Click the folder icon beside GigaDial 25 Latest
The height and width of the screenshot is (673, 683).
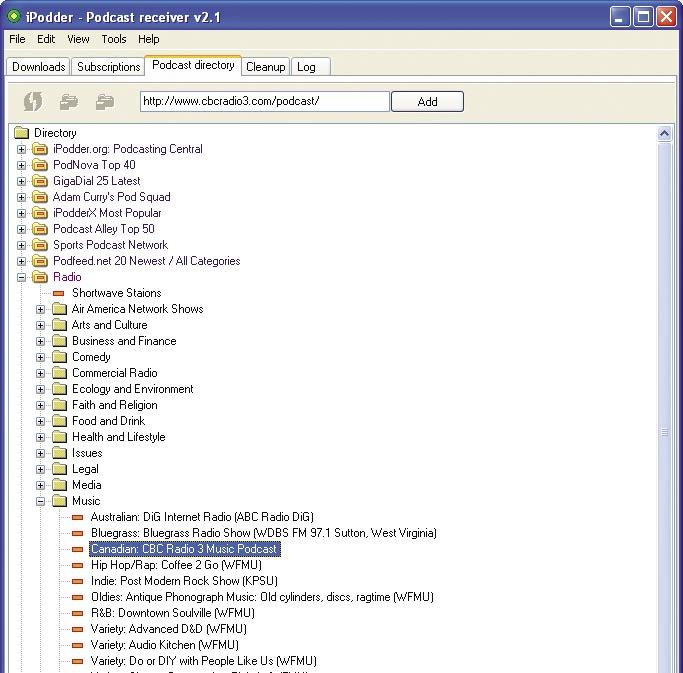(40, 181)
